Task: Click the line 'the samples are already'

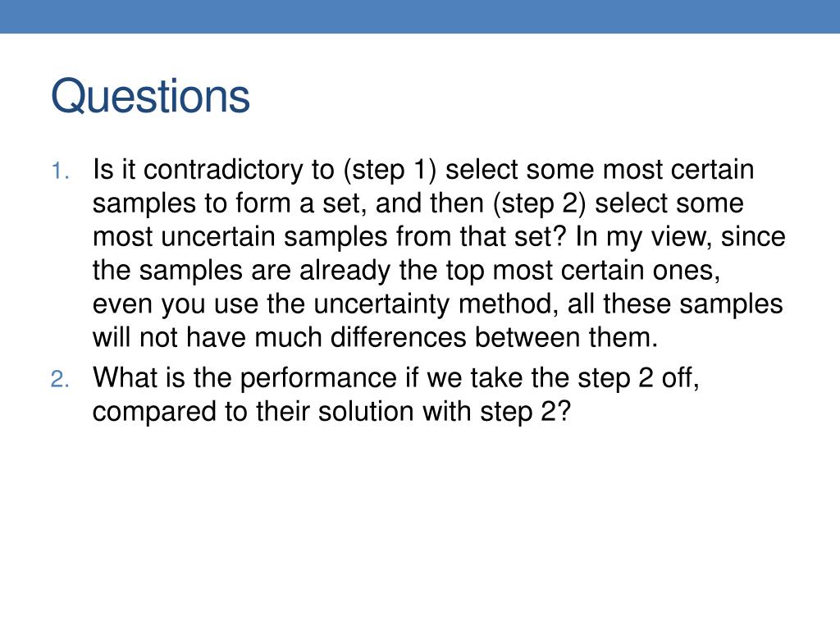Action: pyautogui.click(x=243, y=271)
